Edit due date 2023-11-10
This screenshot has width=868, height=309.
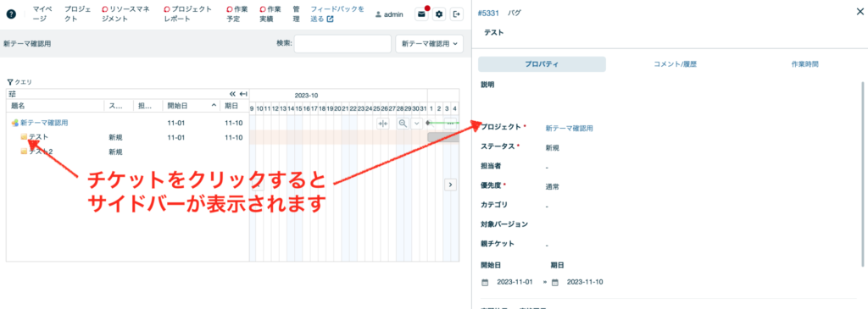click(585, 282)
